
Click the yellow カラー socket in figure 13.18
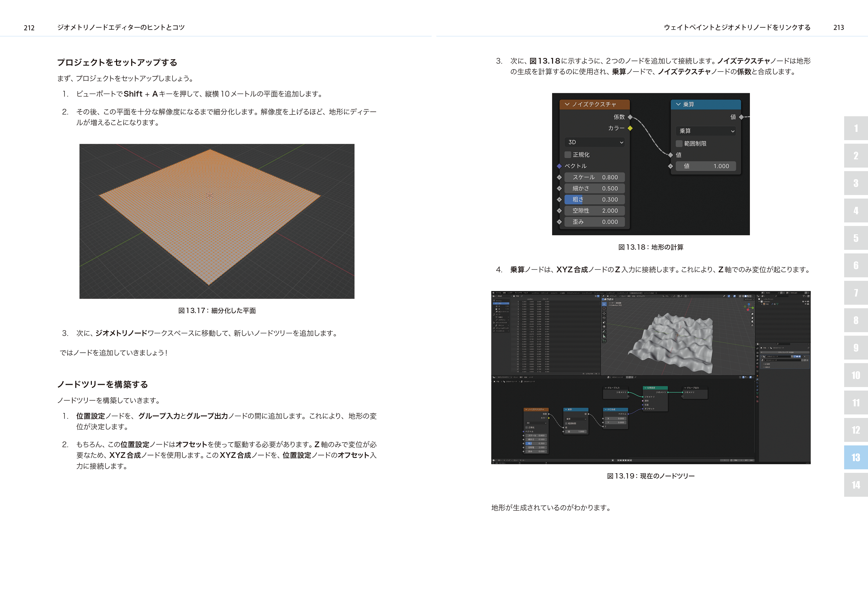pyautogui.click(x=630, y=128)
